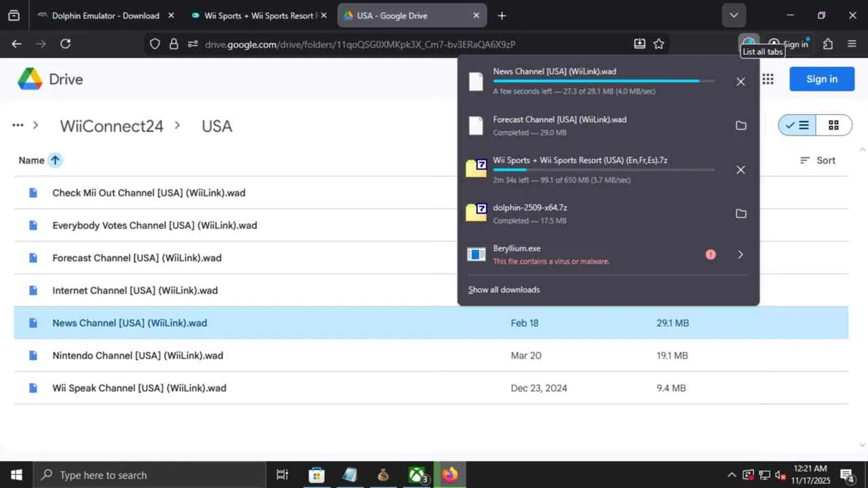
Task: Toggle name sort direction arrow
Action: pyautogui.click(x=55, y=161)
